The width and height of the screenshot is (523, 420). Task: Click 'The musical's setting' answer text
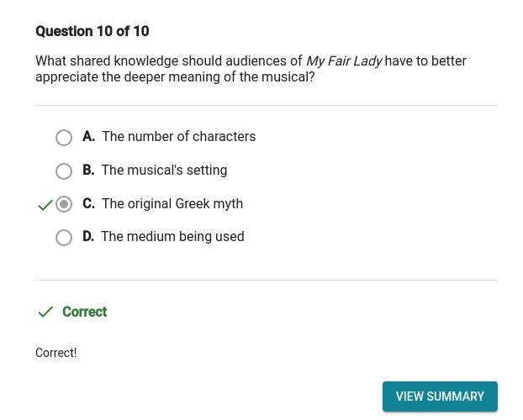click(164, 171)
